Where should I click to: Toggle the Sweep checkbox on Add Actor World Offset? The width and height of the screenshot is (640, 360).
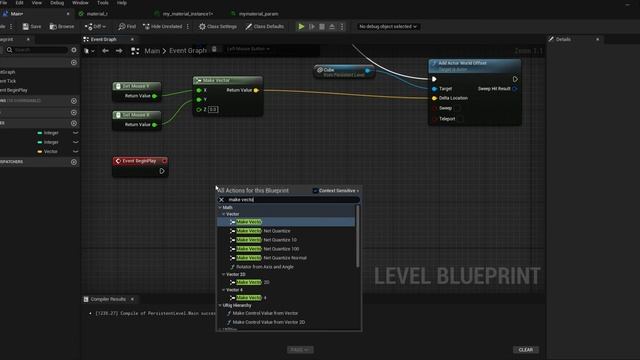point(458,108)
